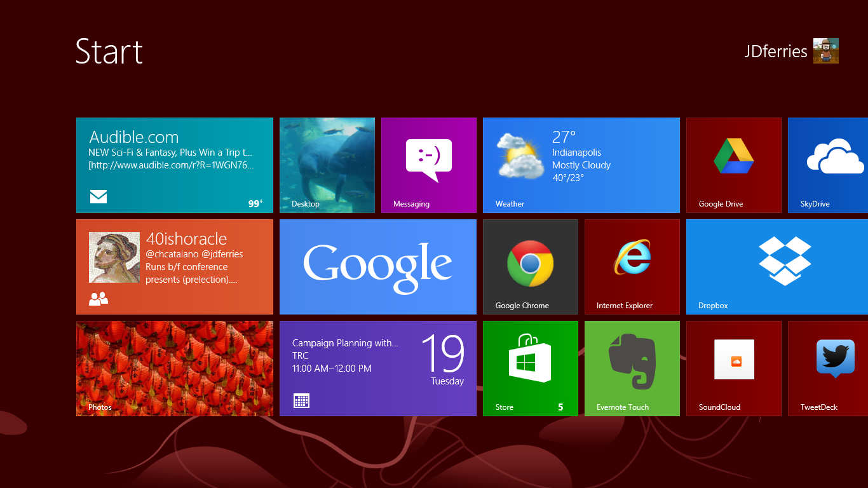
Task: Click the Calendar grid icon
Action: pos(301,400)
